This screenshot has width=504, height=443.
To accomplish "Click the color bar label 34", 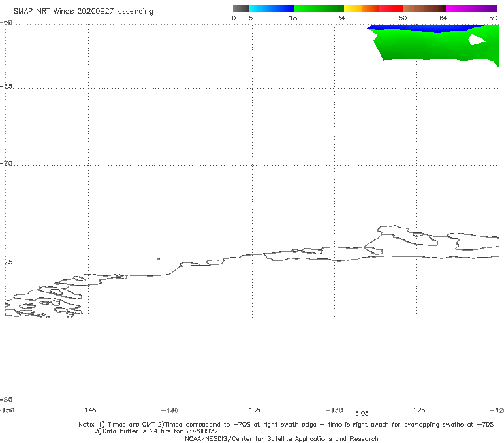I will [x=341, y=18].
